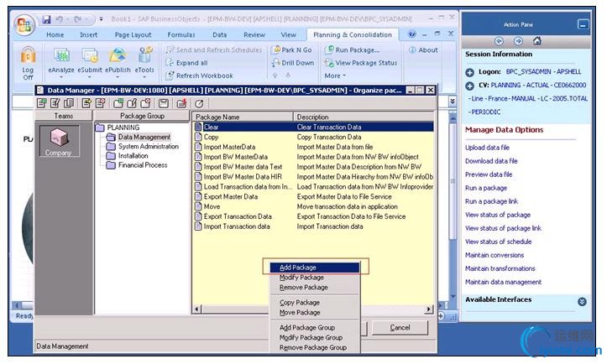
Task: Click the Log Off lock icon
Action: [28, 55]
